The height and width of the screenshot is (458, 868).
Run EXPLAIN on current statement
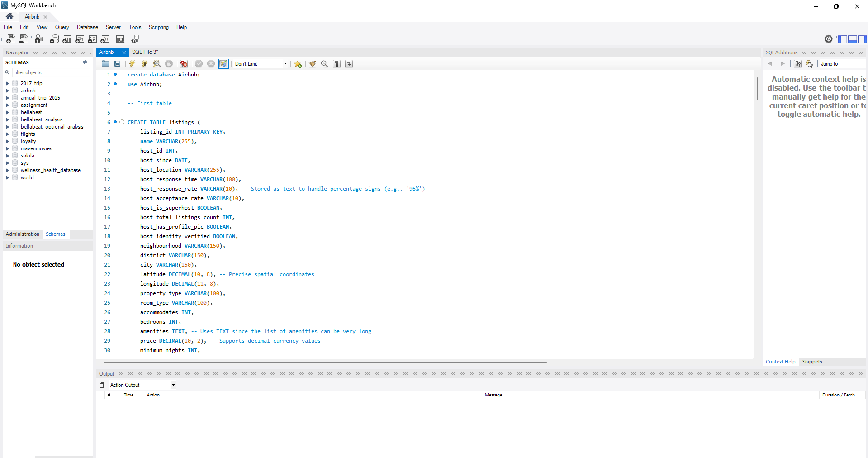pyautogui.click(x=157, y=64)
